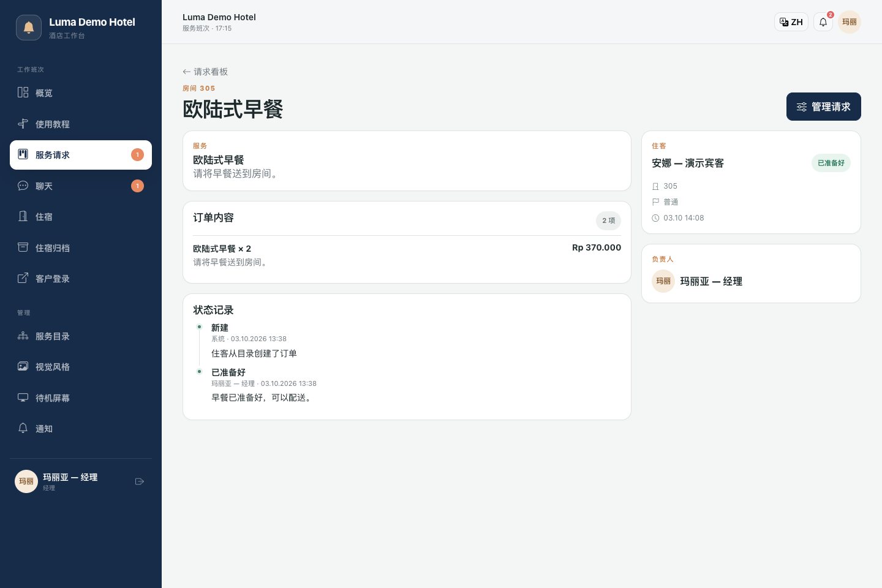Click the 已准备好 status badge
The height and width of the screenshot is (588, 882).
(831, 163)
